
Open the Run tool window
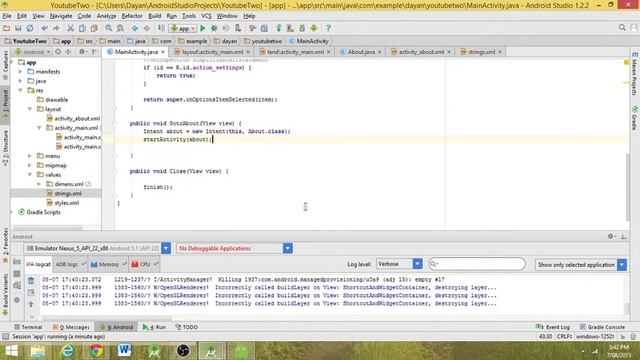[x=154, y=327]
